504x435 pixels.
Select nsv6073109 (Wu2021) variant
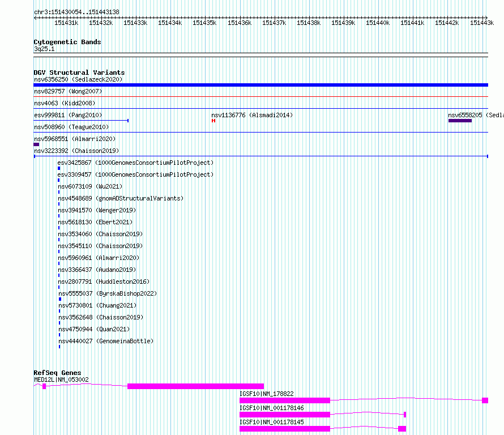pos(90,186)
